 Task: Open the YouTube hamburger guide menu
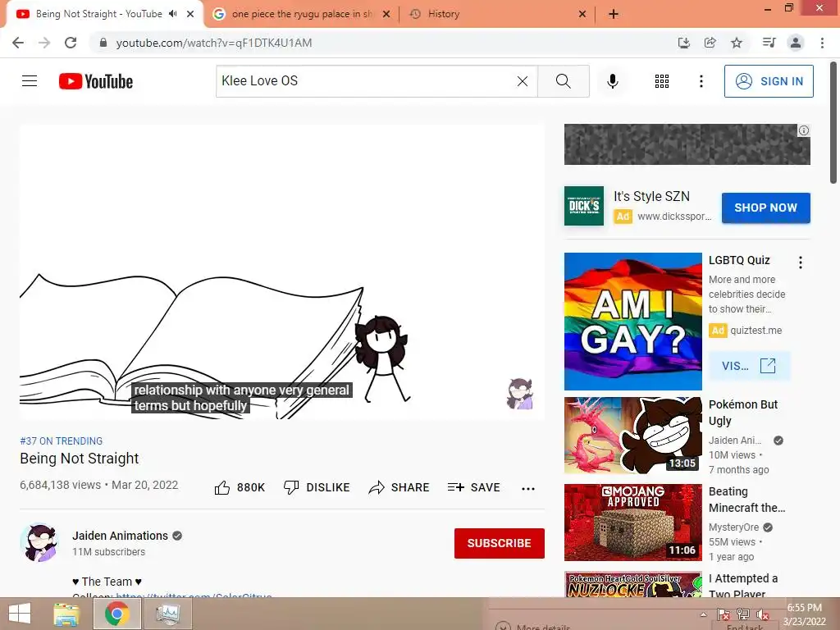click(30, 81)
